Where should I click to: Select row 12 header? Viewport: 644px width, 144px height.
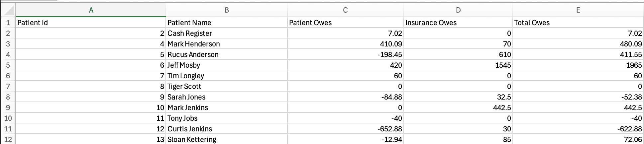pos(8,139)
